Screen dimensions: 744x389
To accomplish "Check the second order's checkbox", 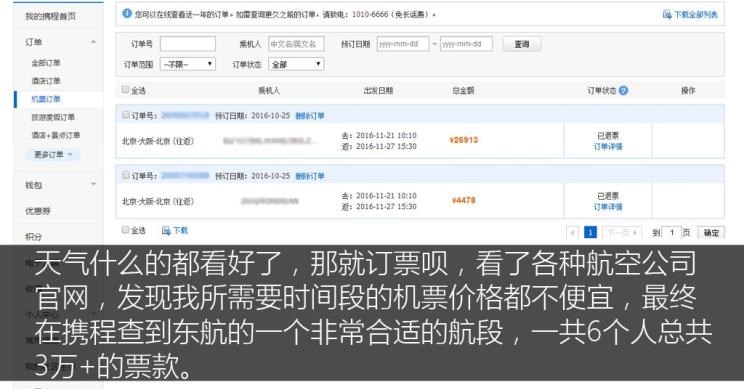I will click(126, 175).
